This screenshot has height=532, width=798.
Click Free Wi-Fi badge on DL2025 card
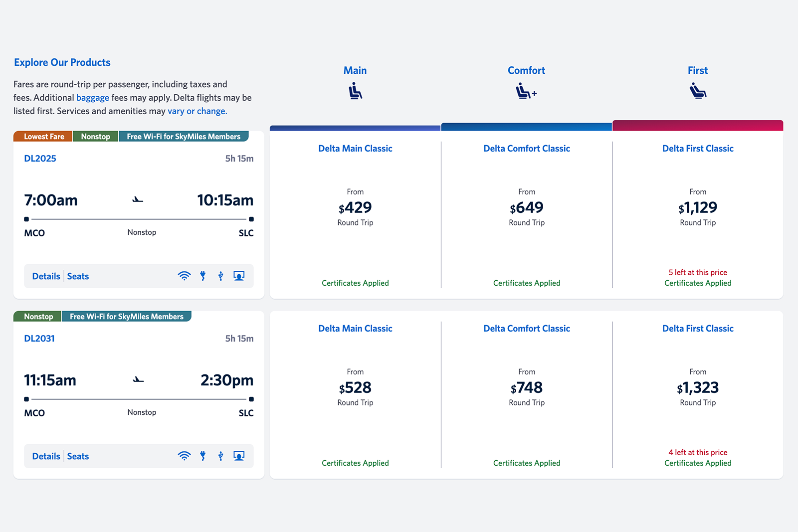pos(184,137)
